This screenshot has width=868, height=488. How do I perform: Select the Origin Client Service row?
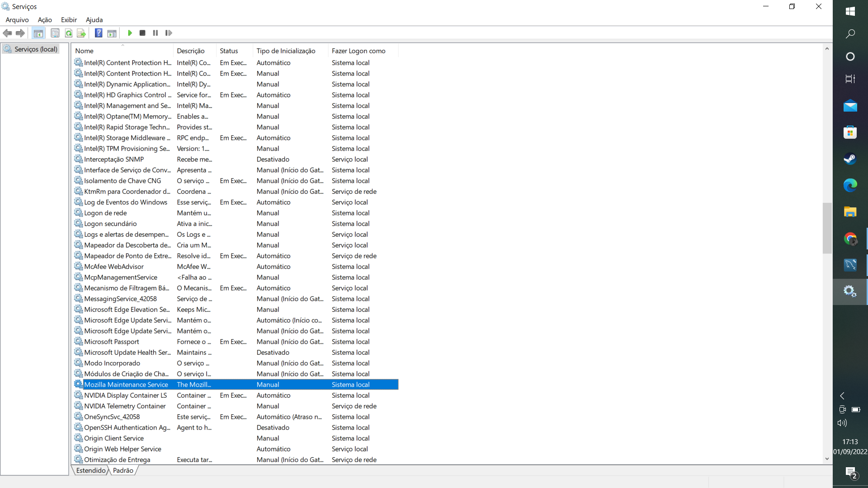(x=236, y=438)
